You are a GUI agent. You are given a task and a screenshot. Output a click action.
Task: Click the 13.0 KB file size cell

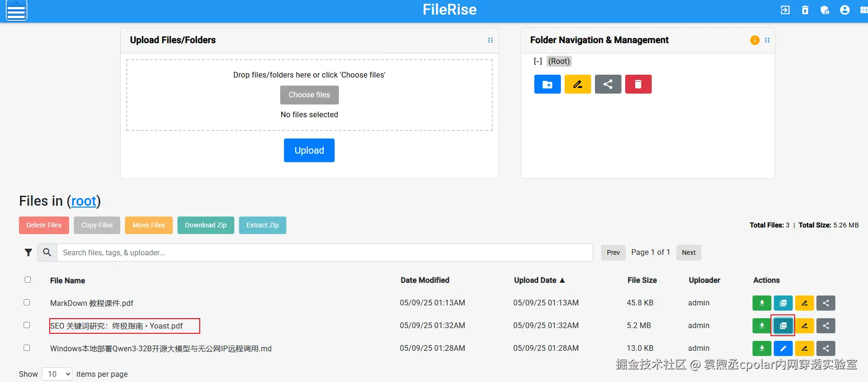click(x=640, y=348)
